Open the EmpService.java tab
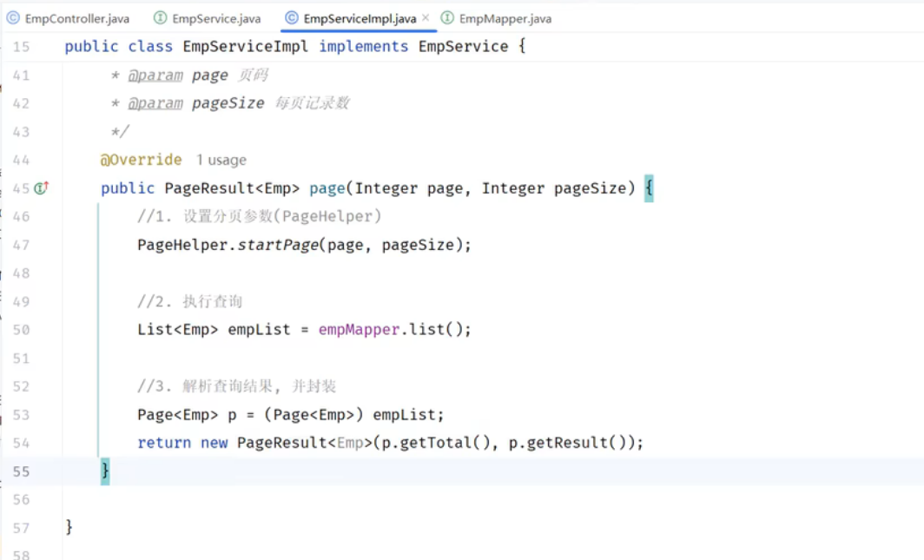 [x=208, y=18]
